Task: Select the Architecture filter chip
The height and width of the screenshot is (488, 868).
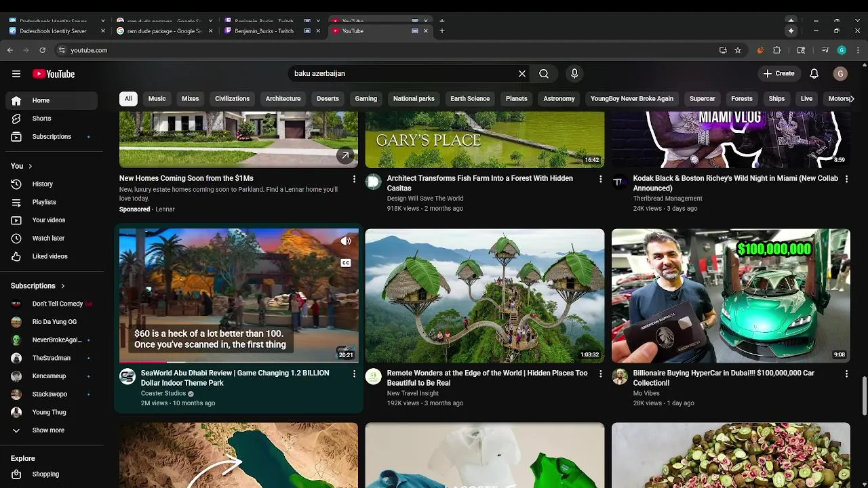Action: point(283,99)
